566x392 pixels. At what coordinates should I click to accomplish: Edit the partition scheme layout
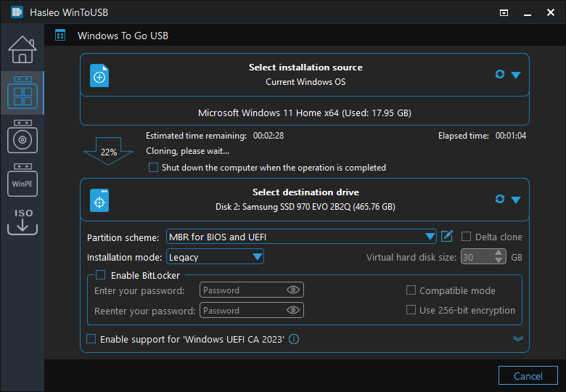click(x=447, y=237)
